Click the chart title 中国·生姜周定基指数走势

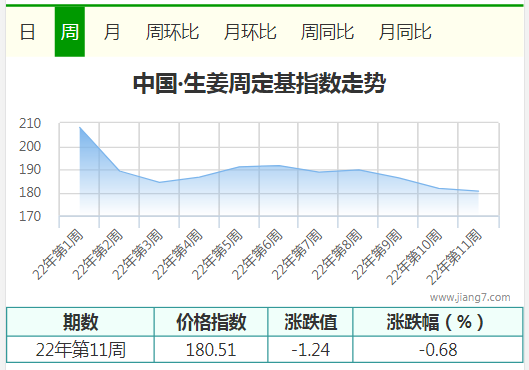[259, 83]
